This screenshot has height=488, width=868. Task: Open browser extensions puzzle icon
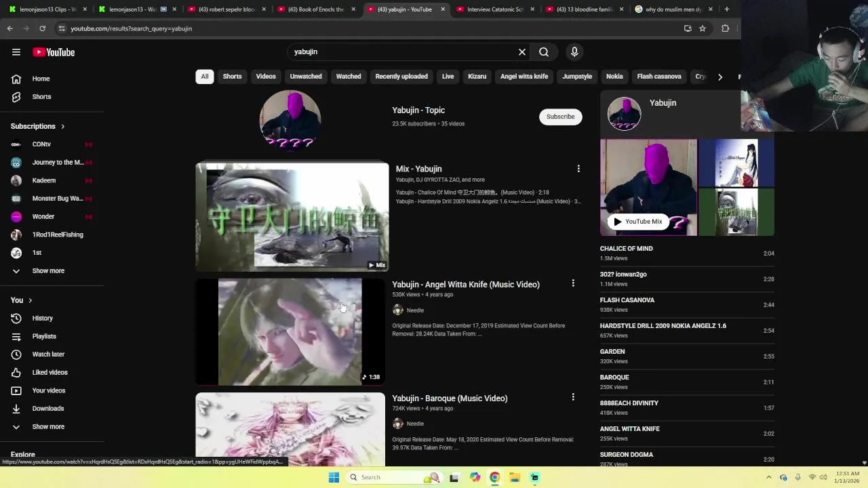pyautogui.click(x=725, y=28)
